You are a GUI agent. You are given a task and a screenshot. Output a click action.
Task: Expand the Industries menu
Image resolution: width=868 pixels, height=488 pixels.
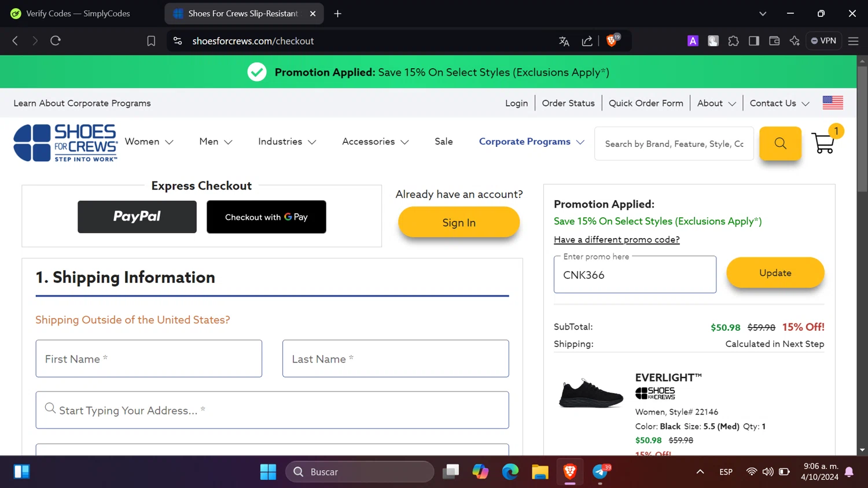point(287,142)
